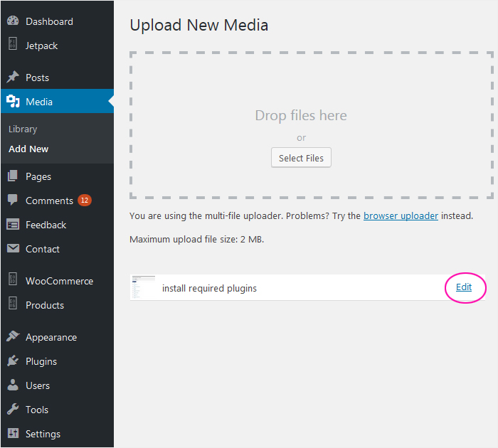Open the Contact menu
Image resolution: width=498 pixels, height=448 pixels.
(57, 249)
